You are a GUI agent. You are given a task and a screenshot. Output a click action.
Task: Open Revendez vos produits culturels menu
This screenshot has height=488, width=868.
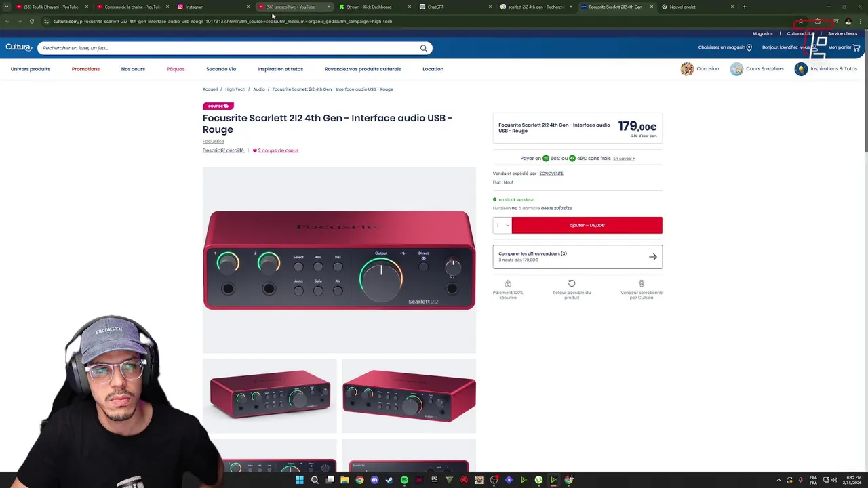coord(363,69)
